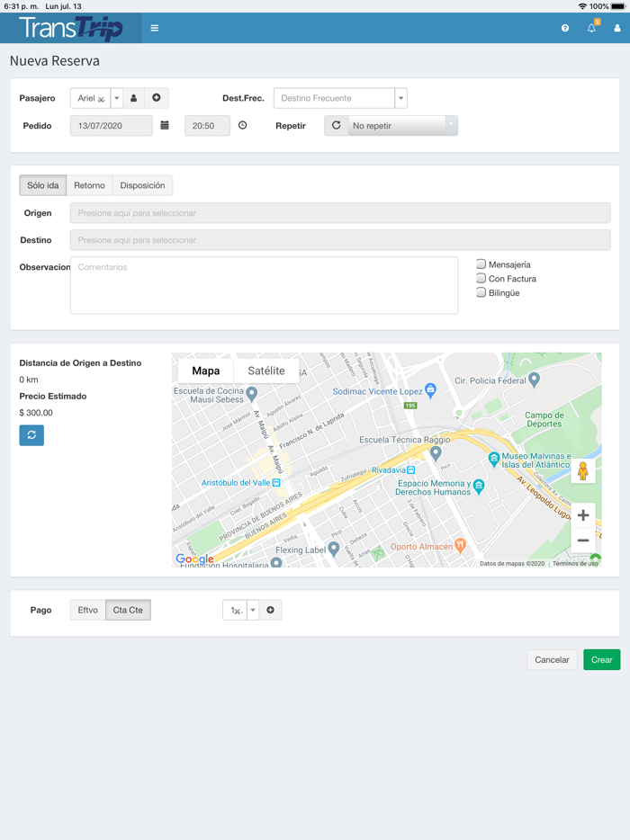Refresh the estimated price

(x=31, y=435)
